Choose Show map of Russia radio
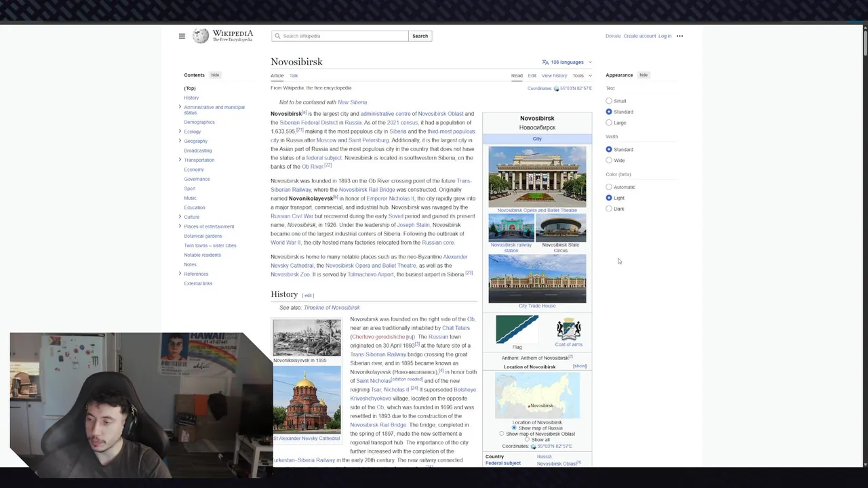Image resolution: width=868 pixels, height=488 pixels. [514, 428]
